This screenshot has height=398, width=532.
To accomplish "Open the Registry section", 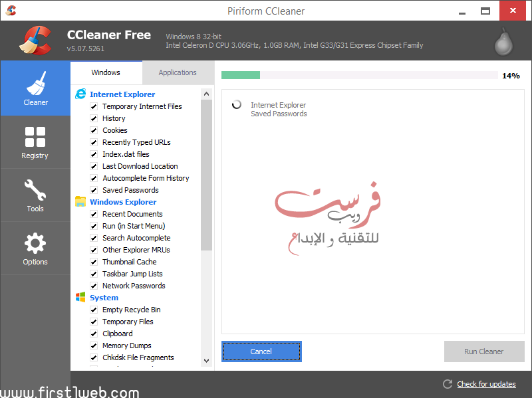I will coord(35,142).
